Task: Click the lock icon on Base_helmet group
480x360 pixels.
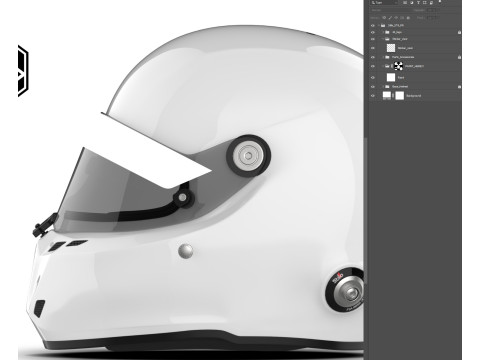Action: [459, 87]
